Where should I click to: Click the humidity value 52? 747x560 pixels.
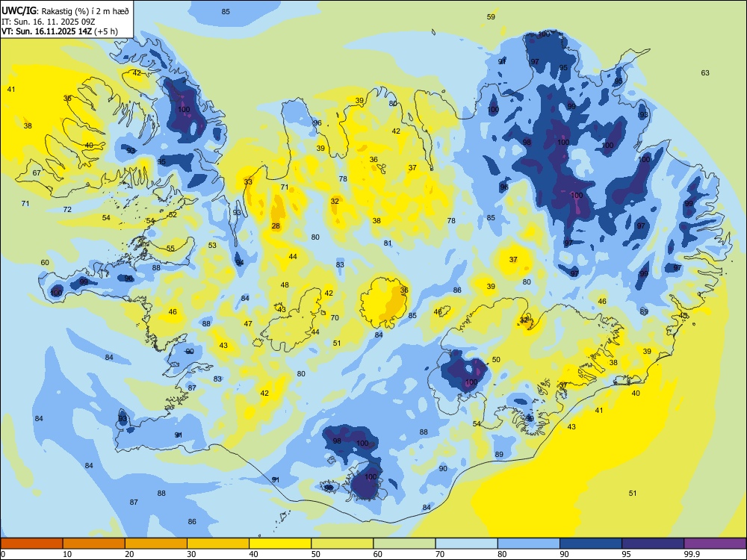173,215
